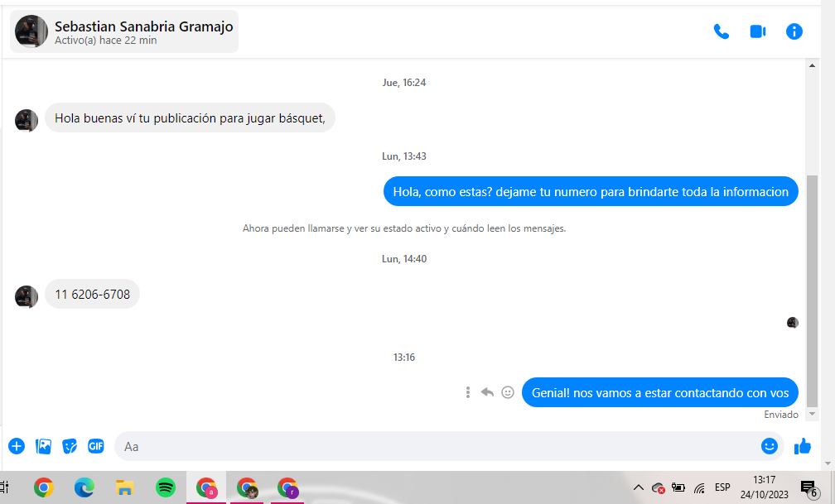The image size is (835, 504).
Task: Choose a sticker to send
Action: tap(70, 446)
